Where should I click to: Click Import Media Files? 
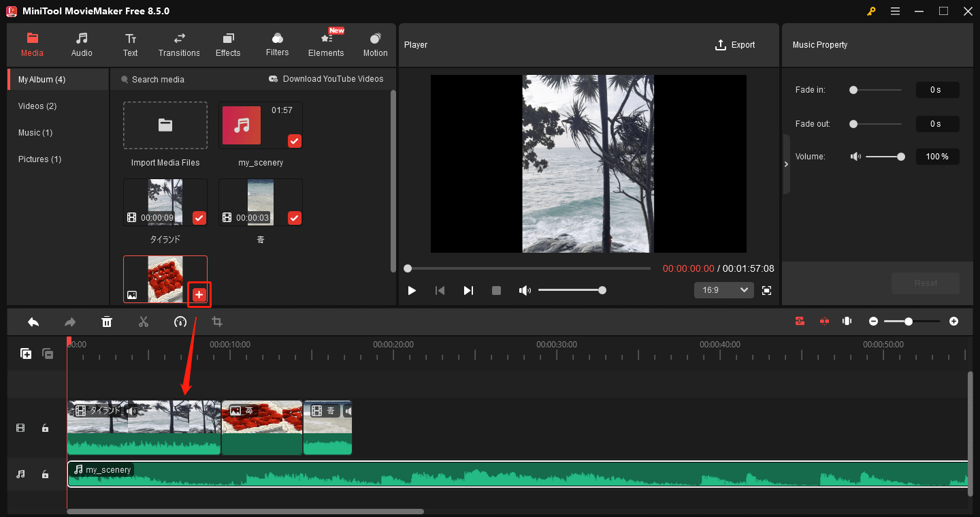165,125
